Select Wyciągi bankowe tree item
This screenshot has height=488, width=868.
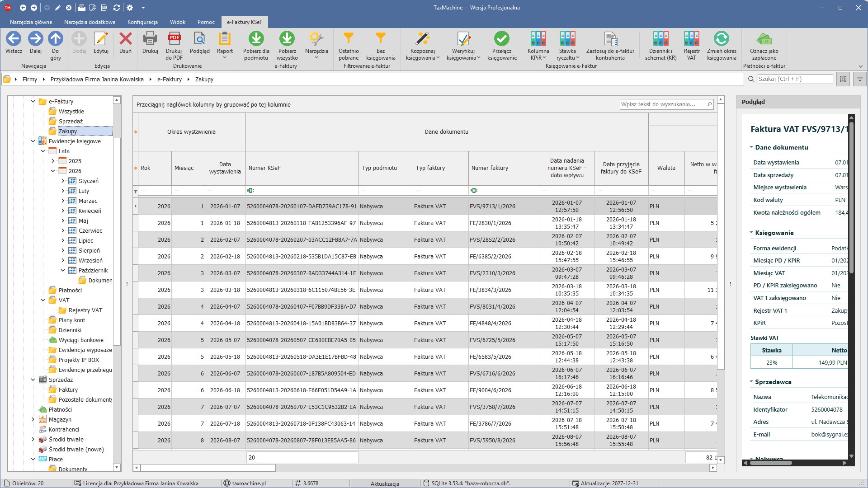[x=81, y=340]
